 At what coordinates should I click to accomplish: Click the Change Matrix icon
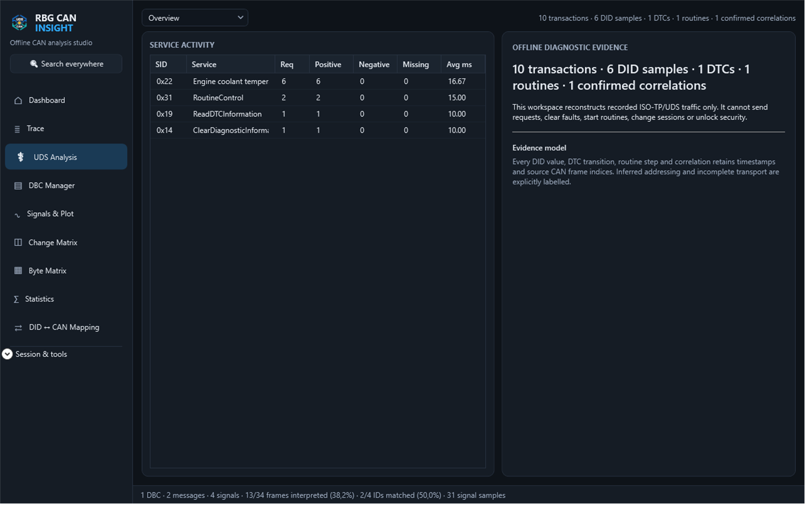click(x=18, y=243)
